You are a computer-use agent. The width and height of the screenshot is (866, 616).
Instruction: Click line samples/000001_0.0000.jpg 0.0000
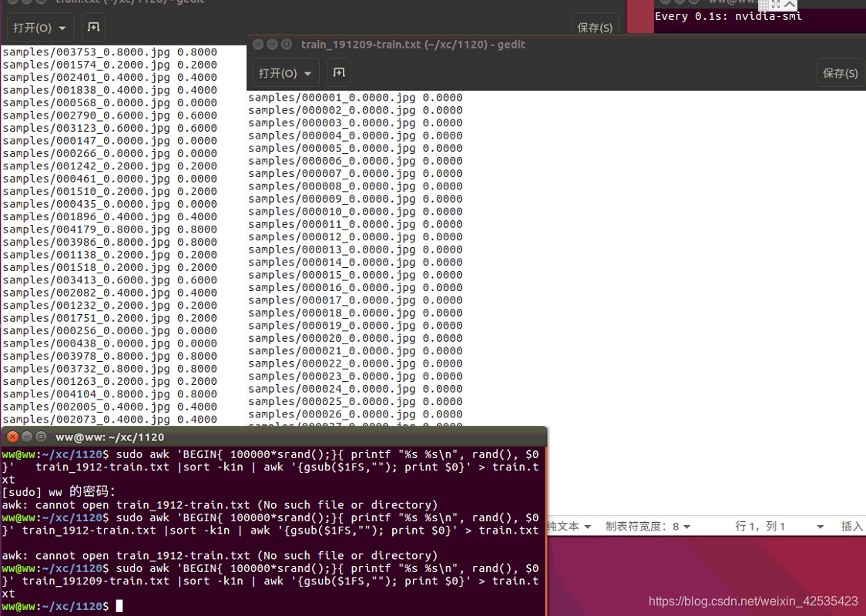point(355,98)
